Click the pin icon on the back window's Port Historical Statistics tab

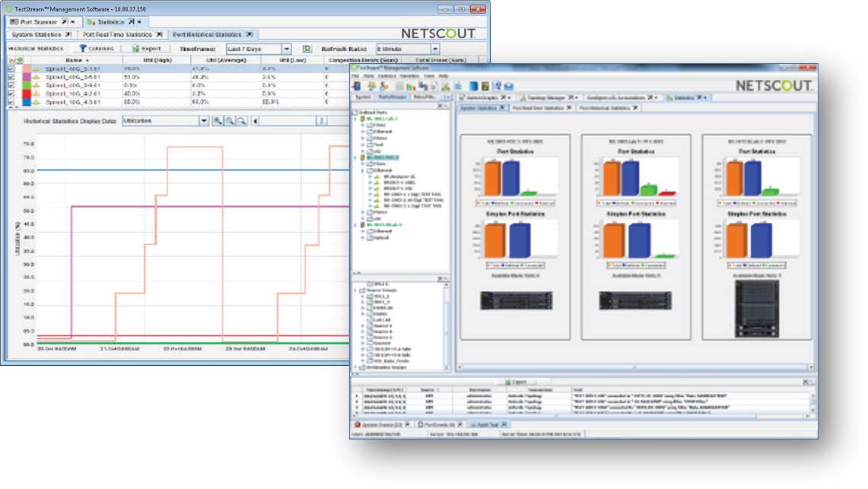pos(249,34)
